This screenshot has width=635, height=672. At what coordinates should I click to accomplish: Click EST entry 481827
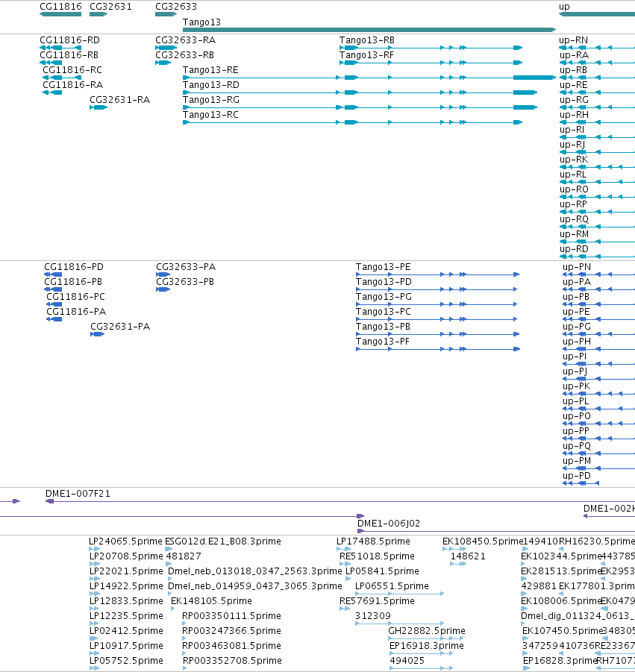(183, 556)
